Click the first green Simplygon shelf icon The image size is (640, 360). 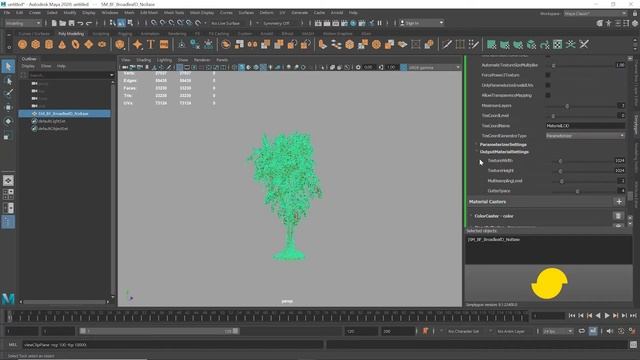pyautogui.click(x=491, y=44)
